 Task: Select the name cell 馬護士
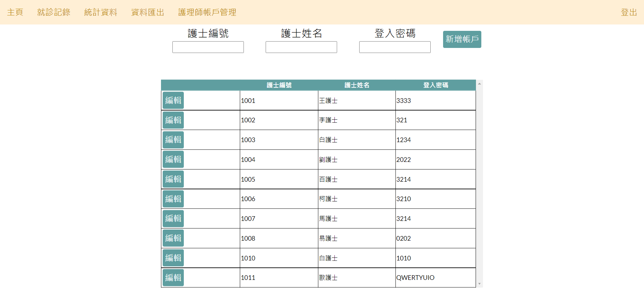click(x=357, y=219)
